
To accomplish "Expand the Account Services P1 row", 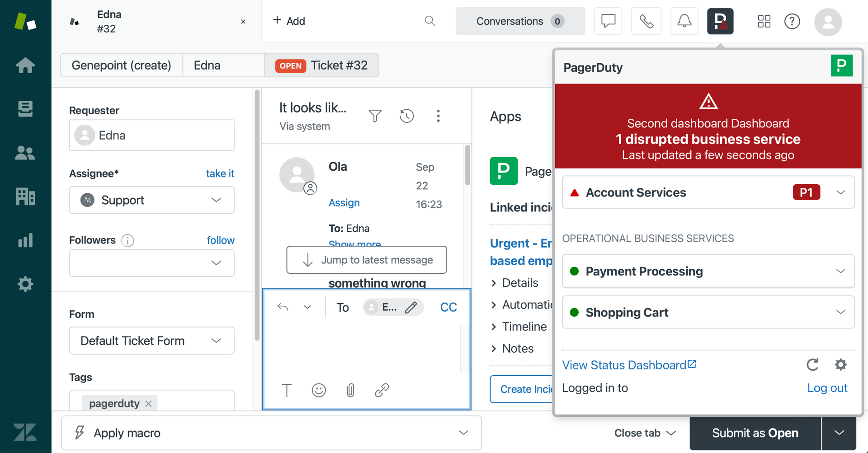I will [840, 192].
